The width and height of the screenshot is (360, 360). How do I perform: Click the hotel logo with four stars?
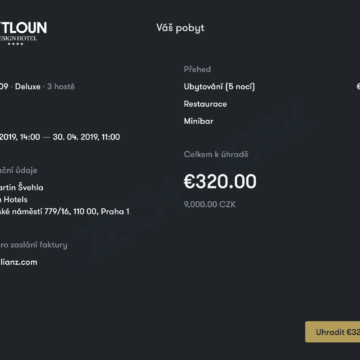23,33
